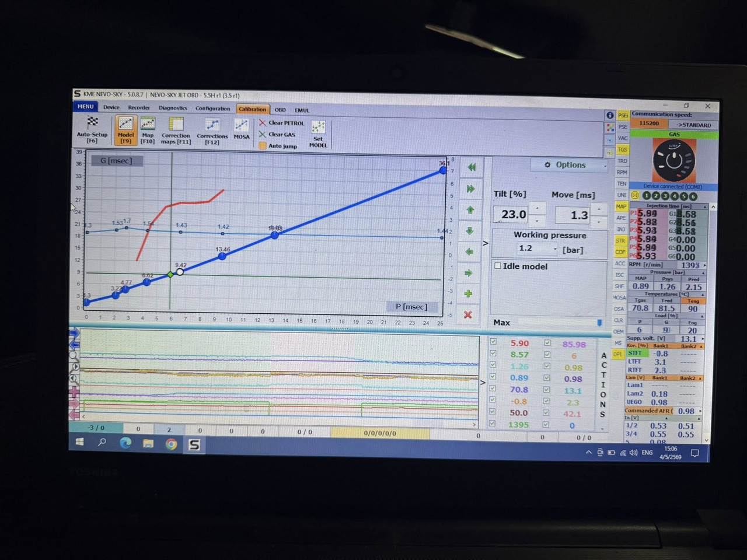Image resolution: width=747 pixels, height=560 pixels.
Task: Expand the RPM [r/min] row arrow
Action: click(x=705, y=265)
